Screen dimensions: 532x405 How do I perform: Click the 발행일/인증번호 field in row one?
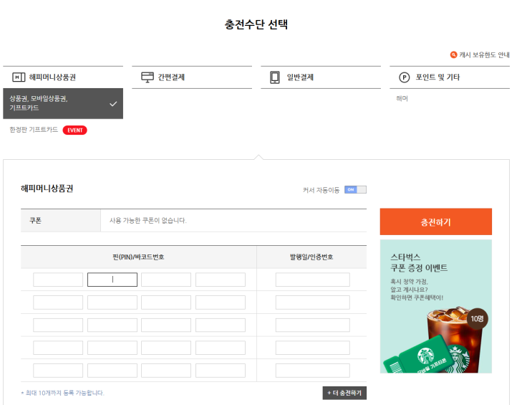pos(312,280)
